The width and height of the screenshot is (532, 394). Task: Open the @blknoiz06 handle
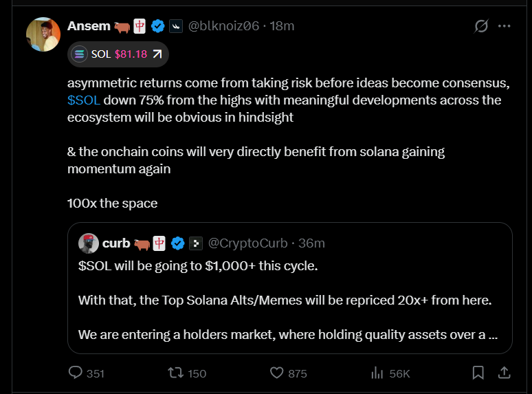pos(223,26)
